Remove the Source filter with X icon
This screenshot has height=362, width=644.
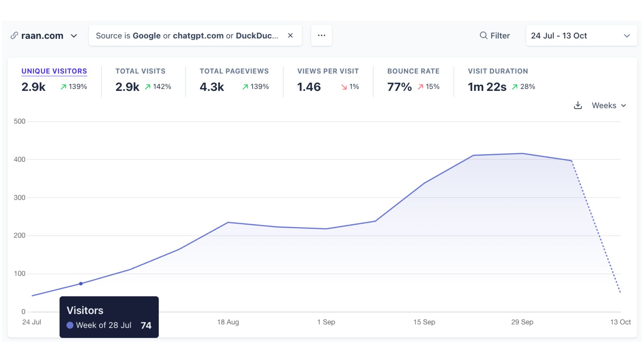click(290, 36)
